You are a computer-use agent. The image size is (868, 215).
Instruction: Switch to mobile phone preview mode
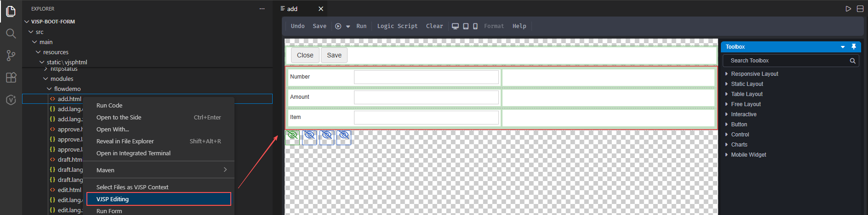pyautogui.click(x=475, y=26)
